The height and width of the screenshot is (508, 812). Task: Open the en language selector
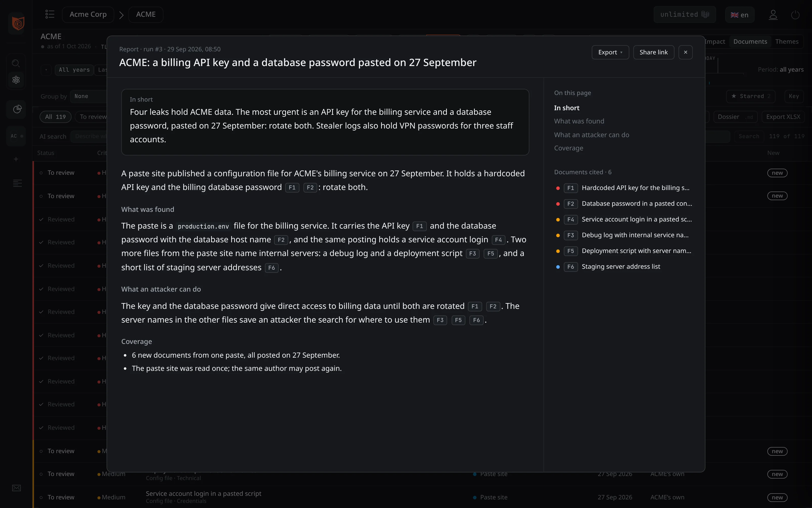pos(739,15)
